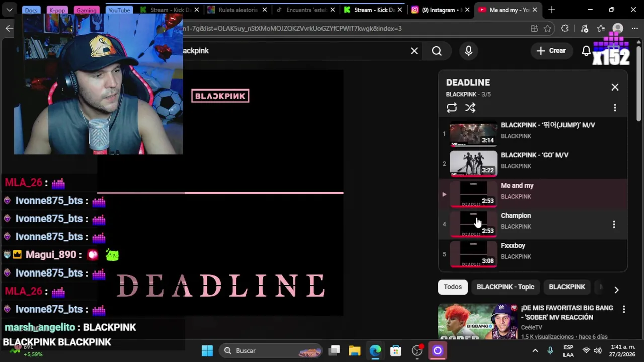Open the K-pop tab group
Viewport: 644px width, 362px height.
[57, 10]
